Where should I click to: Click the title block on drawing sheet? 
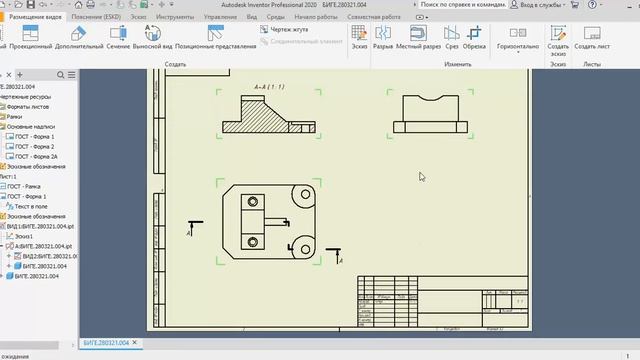(442, 302)
